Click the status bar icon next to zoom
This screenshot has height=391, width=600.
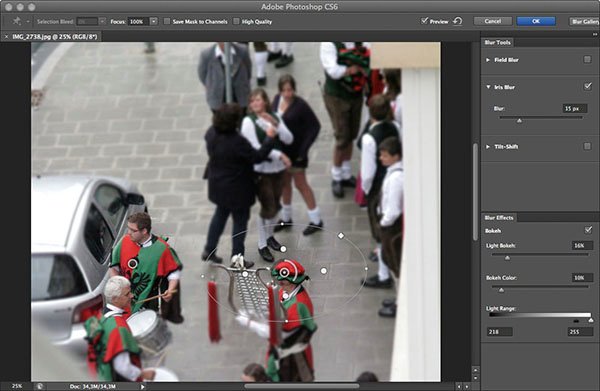(39, 386)
